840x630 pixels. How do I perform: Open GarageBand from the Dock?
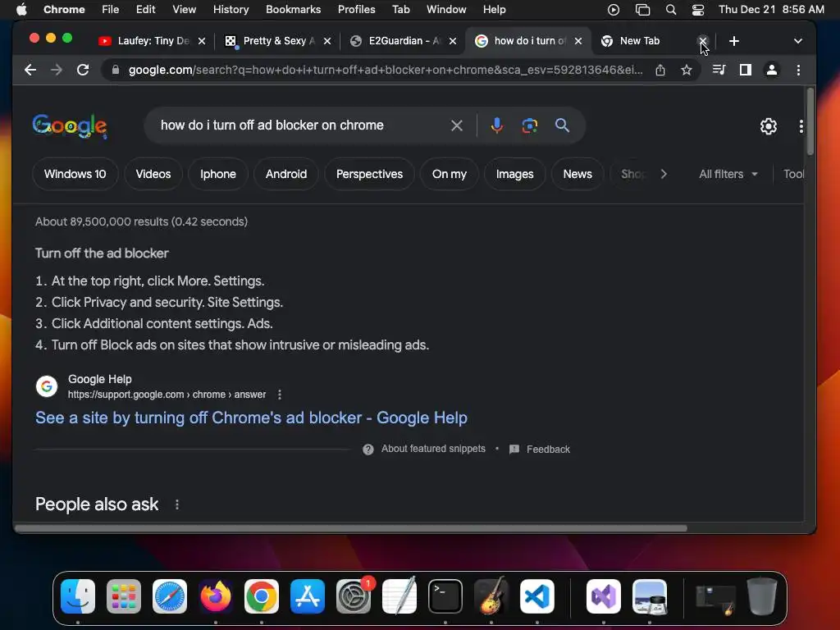click(491, 596)
